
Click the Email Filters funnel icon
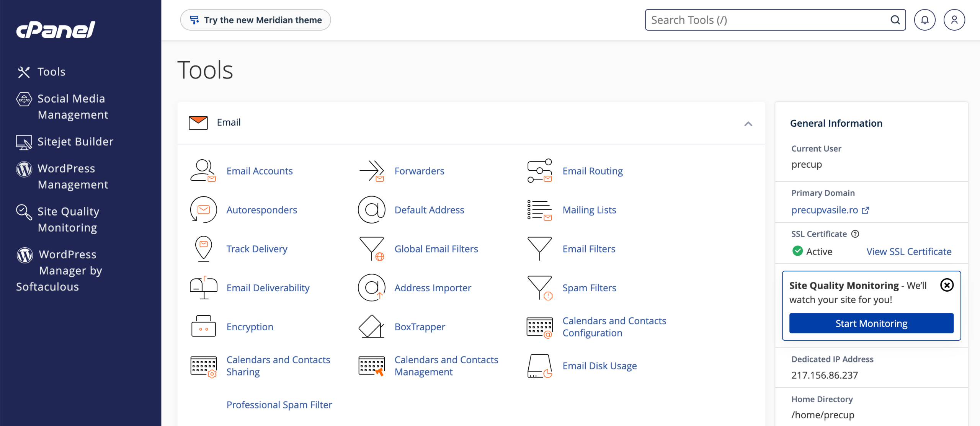coord(539,249)
